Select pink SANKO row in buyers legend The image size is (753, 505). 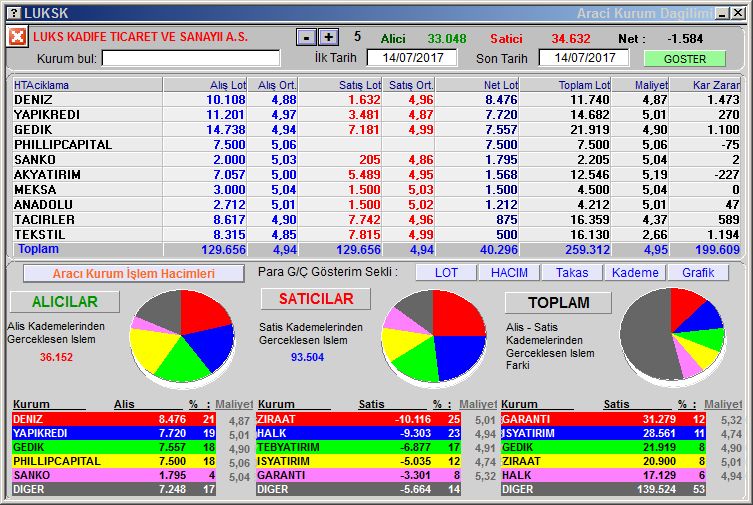coord(114,475)
